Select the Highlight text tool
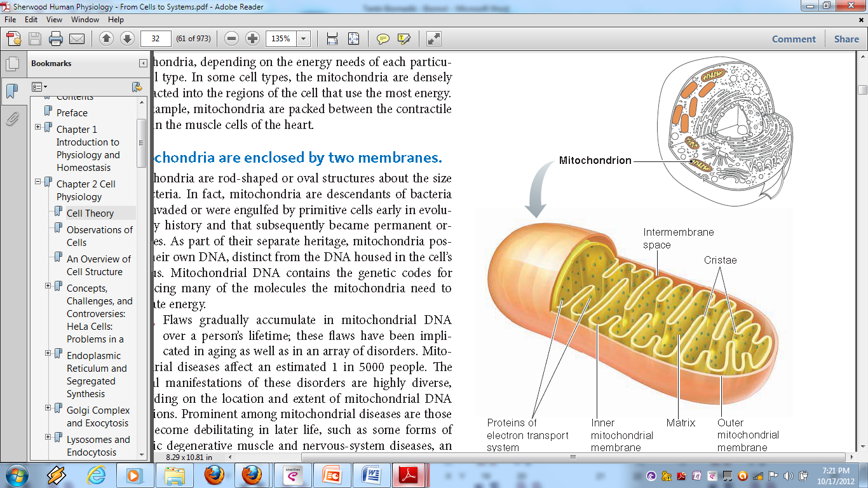Viewport: 868px width, 488px height. (403, 39)
